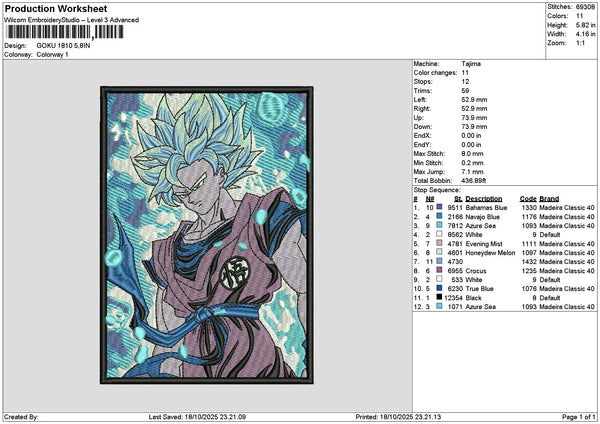Click the Stop Sequence heading
This screenshot has width=600, height=424.
click(x=437, y=190)
